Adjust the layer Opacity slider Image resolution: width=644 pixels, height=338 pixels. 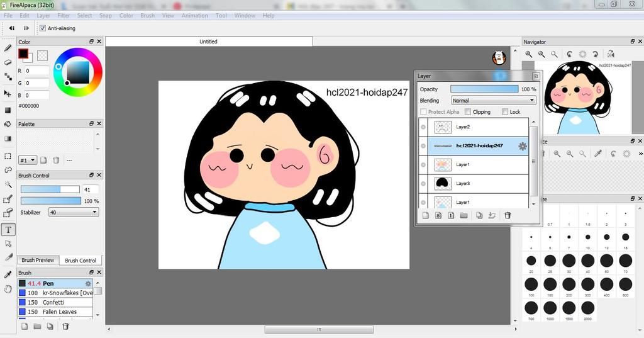point(484,89)
